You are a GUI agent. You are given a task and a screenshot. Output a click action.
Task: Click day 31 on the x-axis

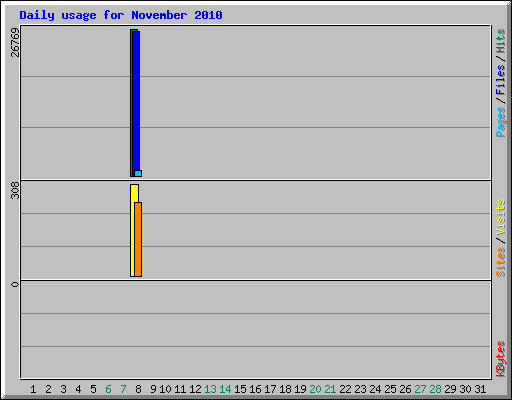point(480,389)
